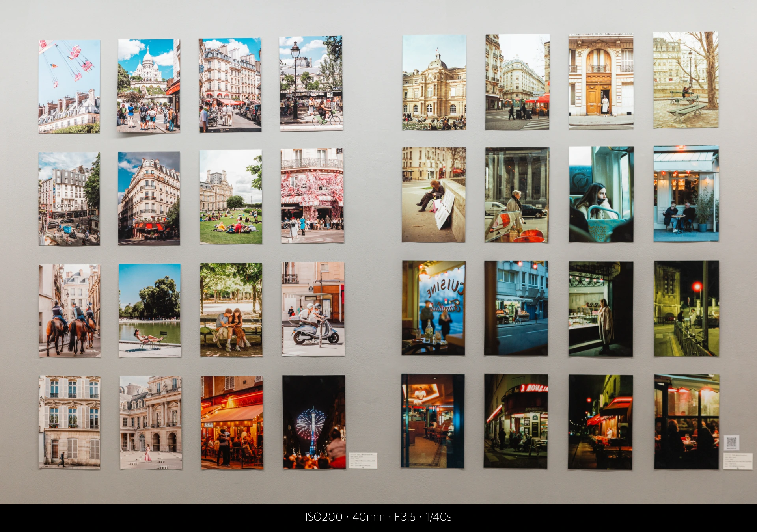Open the sunbather by the pond photo
The width and height of the screenshot is (757, 532).
(150, 311)
